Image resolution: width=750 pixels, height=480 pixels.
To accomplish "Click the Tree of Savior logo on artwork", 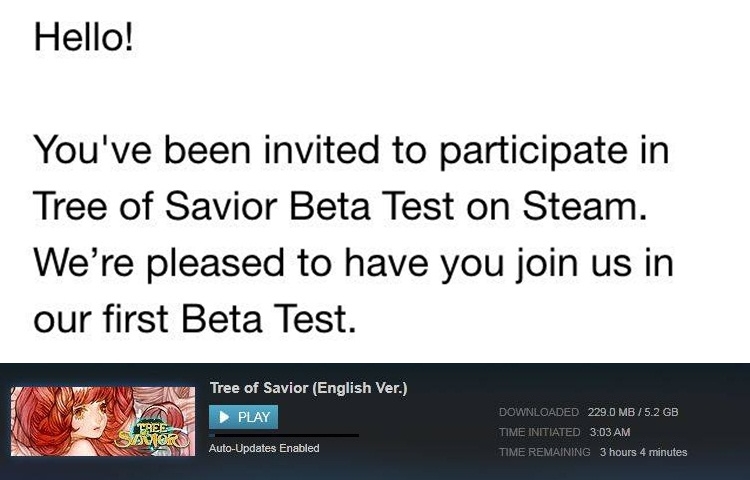I will pos(149,434).
